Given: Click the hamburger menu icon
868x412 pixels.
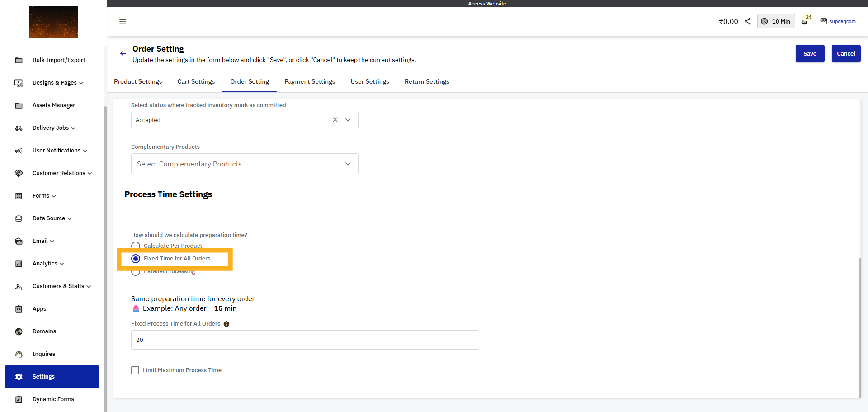Looking at the screenshot, I should click(x=123, y=21).
